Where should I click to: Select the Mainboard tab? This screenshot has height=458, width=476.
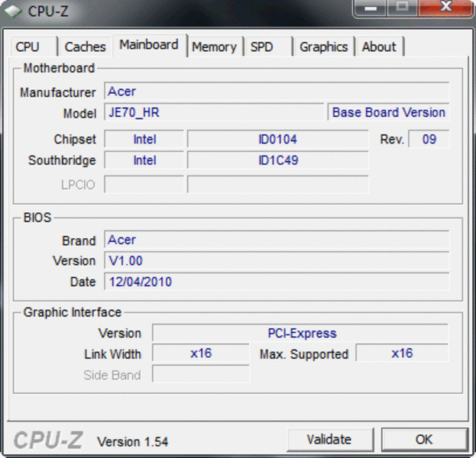pos(149,45)
